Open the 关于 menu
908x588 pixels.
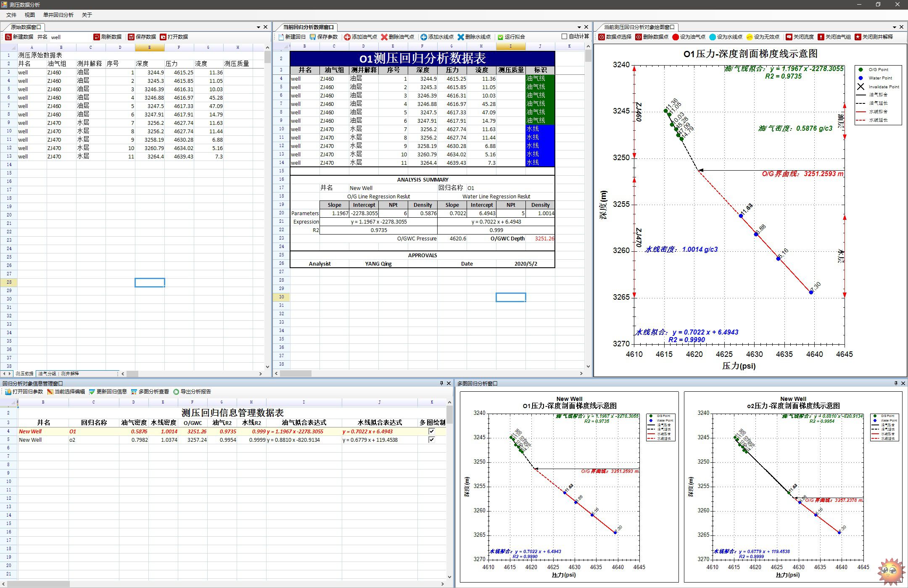(x=87, y=15)
